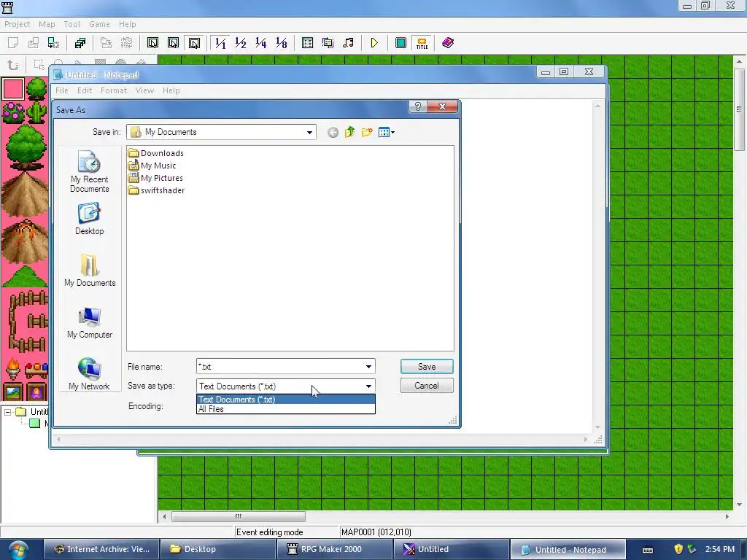The height and width of the screenshot is (560, 747).
Task: Expand the Save in location dropdown
Action: [309, 132]
